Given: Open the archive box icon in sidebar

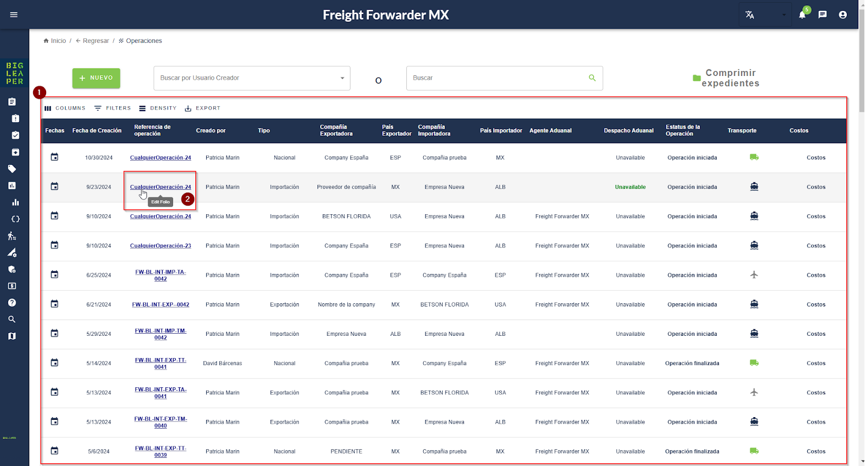Looking at the screenshot, I should tap(15, 152).
